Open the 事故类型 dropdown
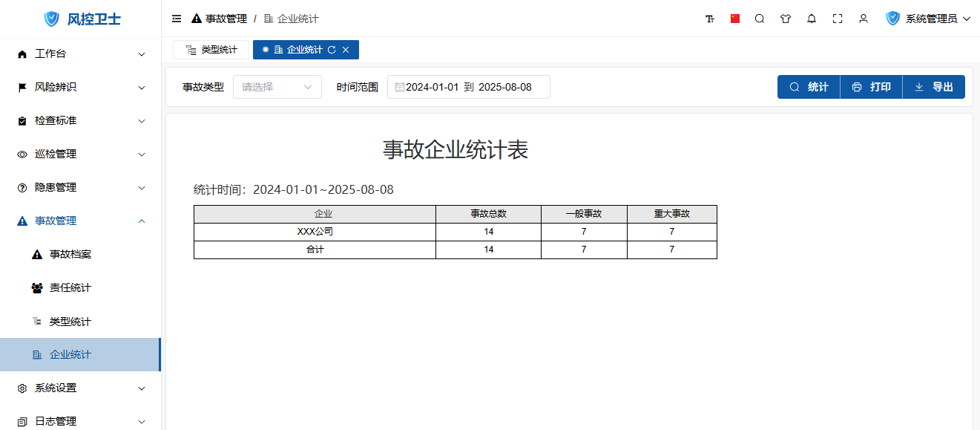Image resolution: width=980 pixels, height=430 pixels. pyautogui.click(x=277, y=87)
